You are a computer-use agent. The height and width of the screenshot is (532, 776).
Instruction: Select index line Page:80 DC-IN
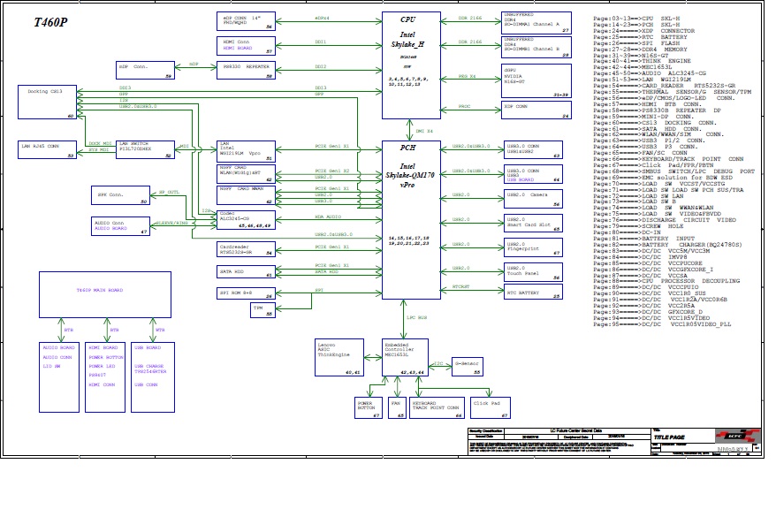(627, 232)
